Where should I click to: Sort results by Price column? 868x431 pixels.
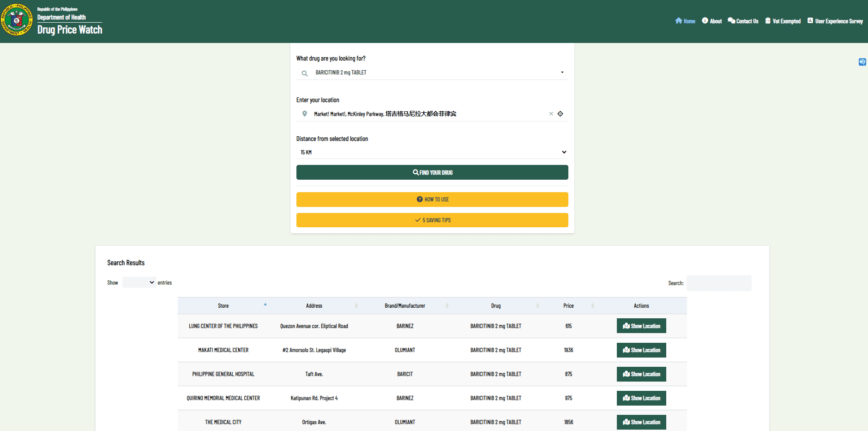[x=568, y=306]
